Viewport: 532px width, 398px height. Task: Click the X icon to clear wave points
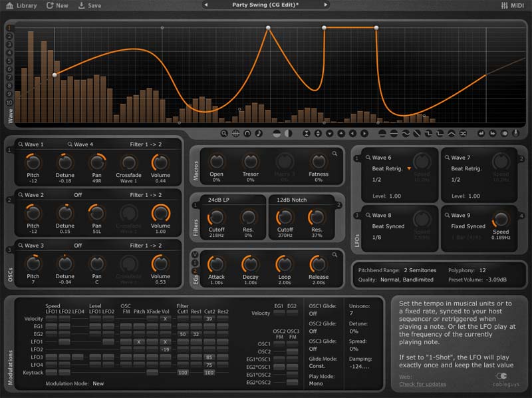(x=306, y=132)
